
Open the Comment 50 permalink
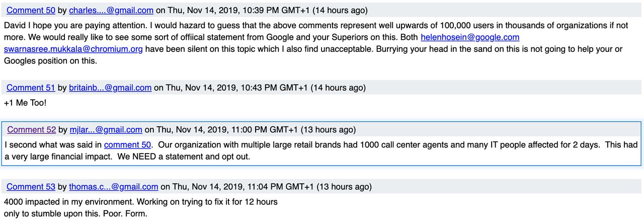tap(31, 10)
